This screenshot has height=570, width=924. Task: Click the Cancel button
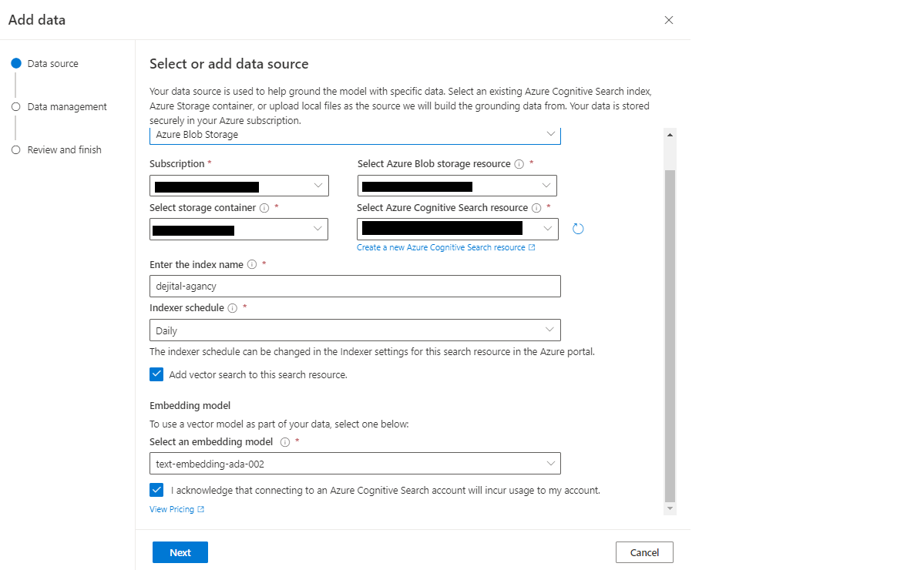[645, 552]
